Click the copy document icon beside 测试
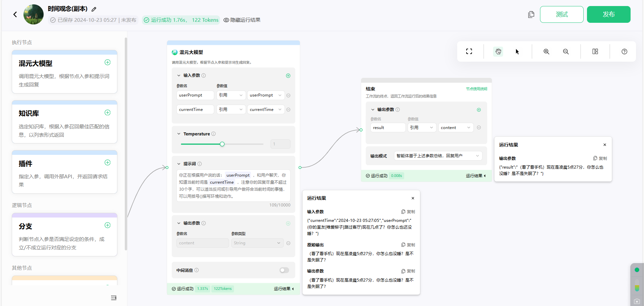Viewport: 644px width, 306px height. pos(531,14)
